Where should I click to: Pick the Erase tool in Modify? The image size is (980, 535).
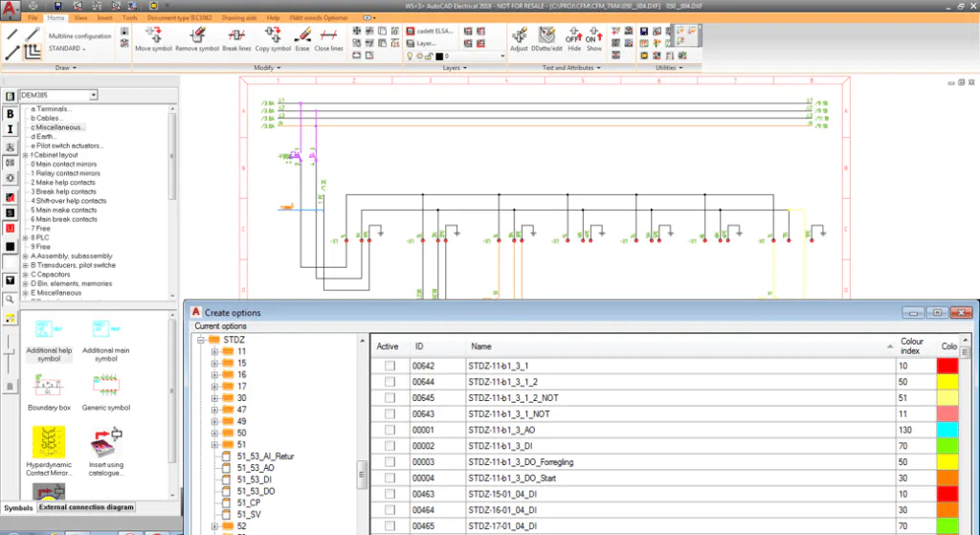[x=302, y=38]
